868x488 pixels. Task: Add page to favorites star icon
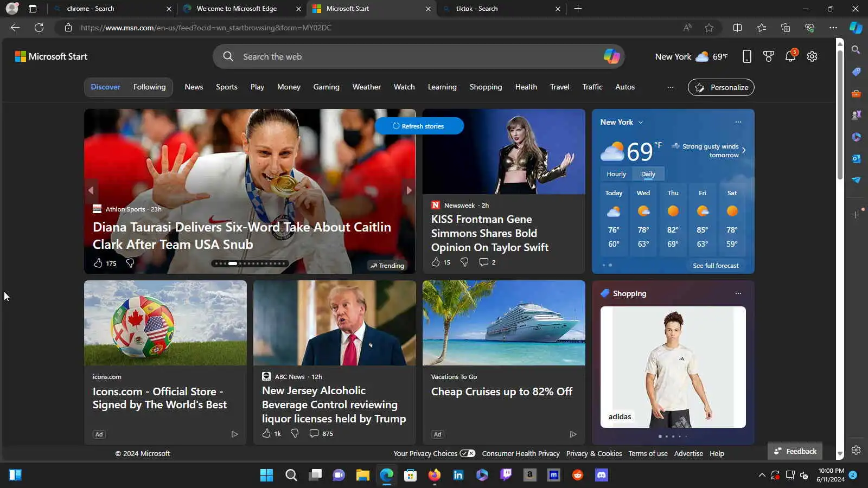[709, 28]
